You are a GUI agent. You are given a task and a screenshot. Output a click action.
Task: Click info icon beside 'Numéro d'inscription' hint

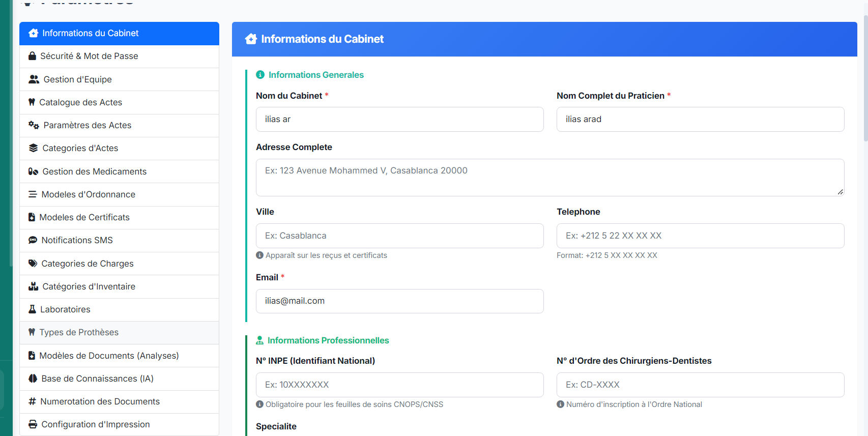pyautogui.click(x=560, y=404)
